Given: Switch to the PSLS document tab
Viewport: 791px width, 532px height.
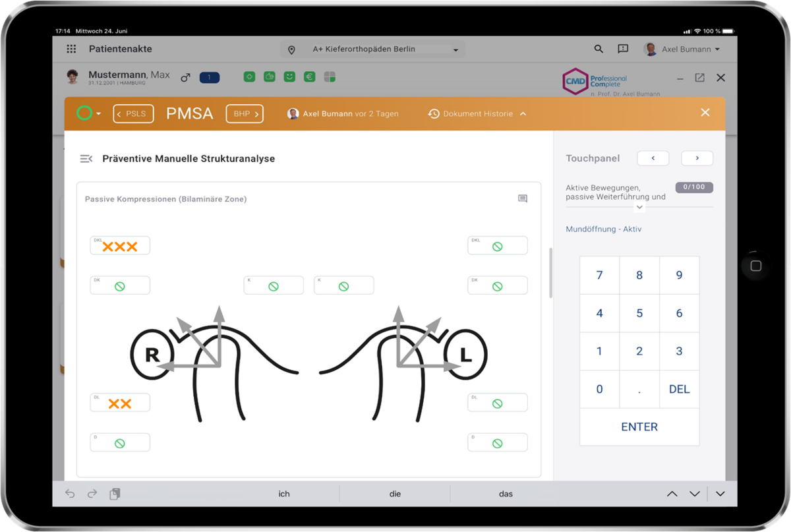Looking at the screenshot, I should (133, 113).
